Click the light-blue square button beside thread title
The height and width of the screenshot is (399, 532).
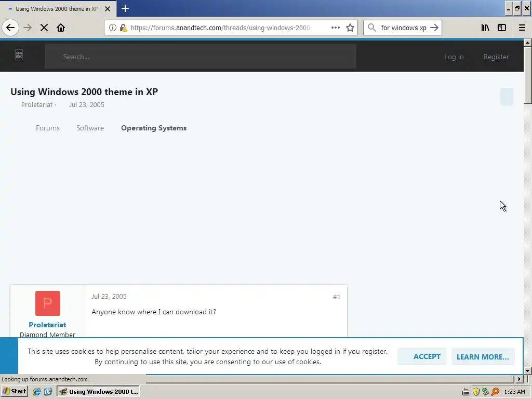point(507,97)
